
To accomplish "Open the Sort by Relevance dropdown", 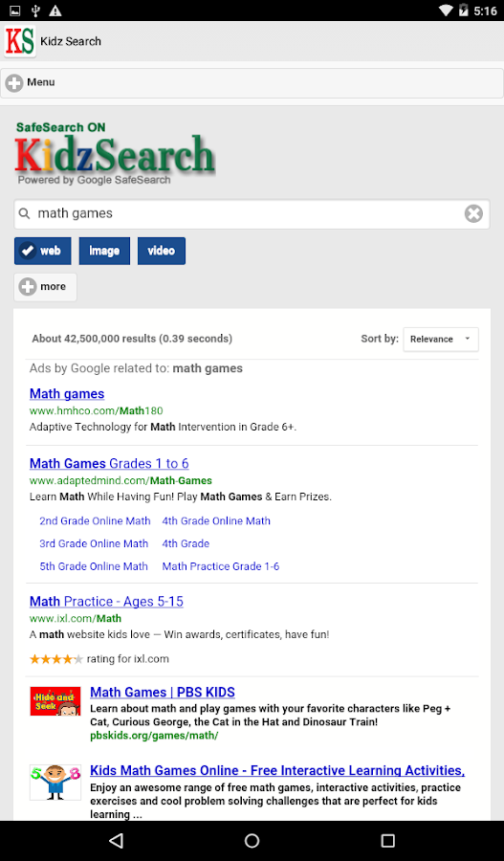I will click(x=441, y=339).
